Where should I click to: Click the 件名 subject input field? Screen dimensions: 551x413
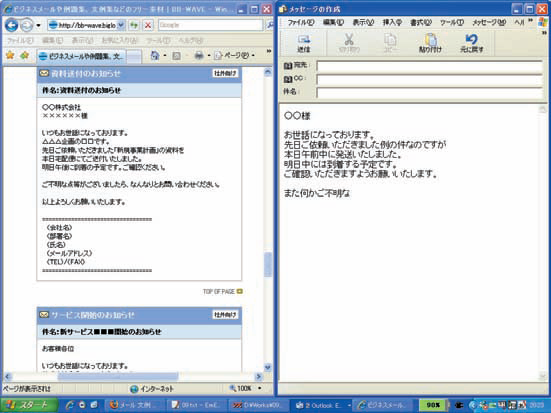429,92
